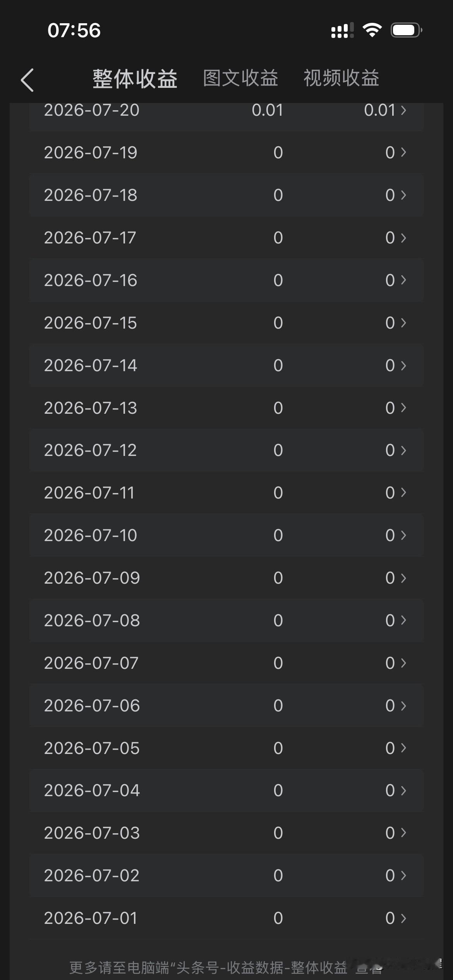Switch to 视频收益 tab
Image resolution: width=453 pixels, height=980 pixels.
coord(341,78)
